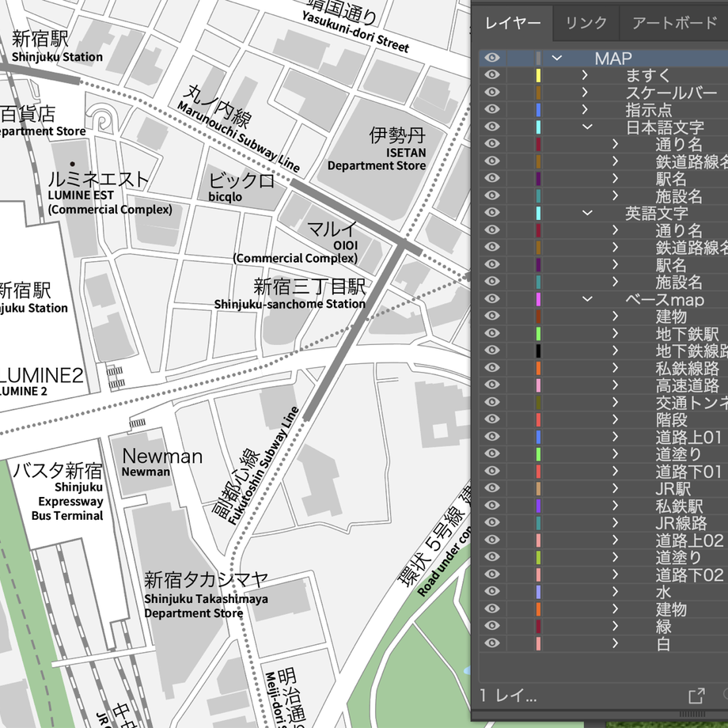Expand the 道路下01 sublayer
Viewport: 728px width, 728px height.
tap(615, 471)
